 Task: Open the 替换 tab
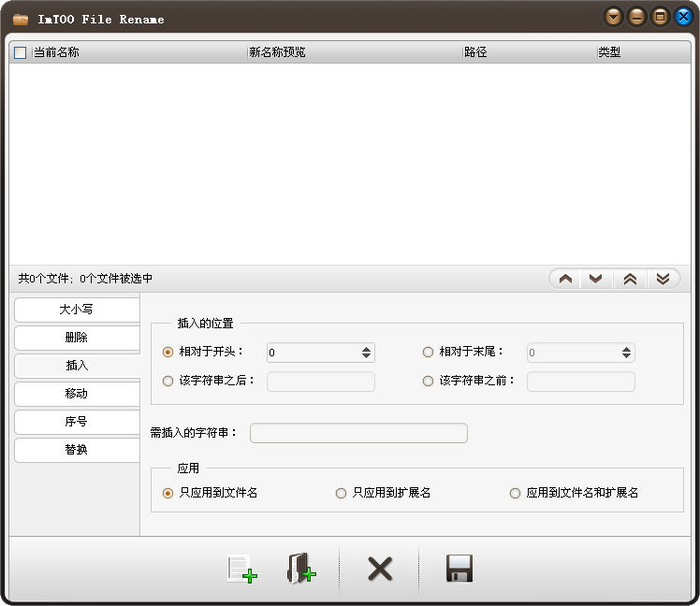pos(77,450)
